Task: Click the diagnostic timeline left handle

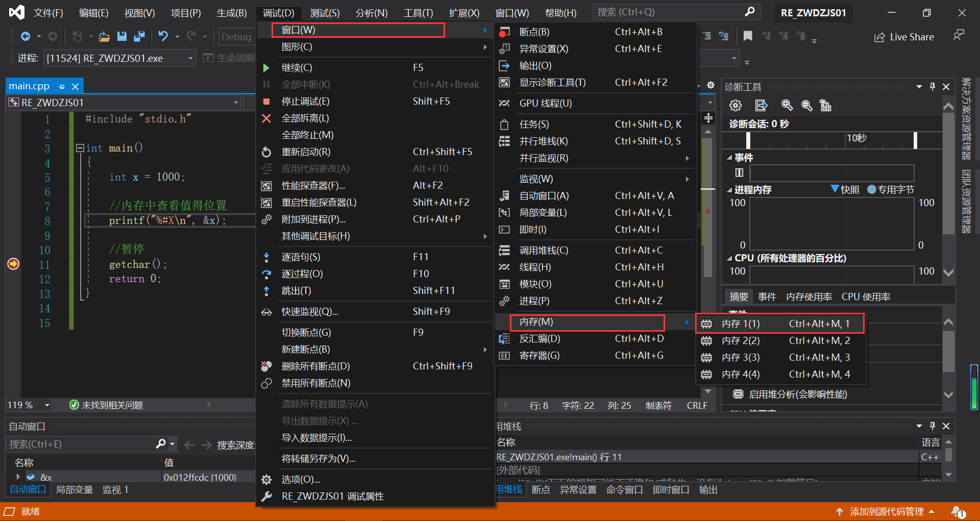Action: [748, 140]
